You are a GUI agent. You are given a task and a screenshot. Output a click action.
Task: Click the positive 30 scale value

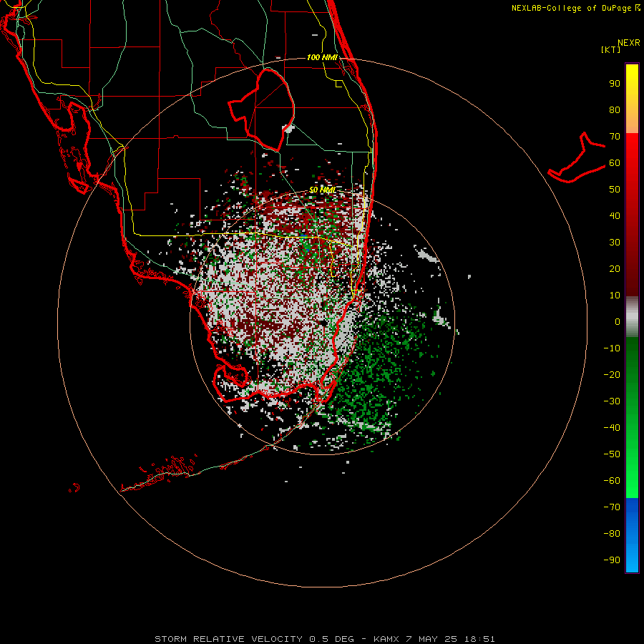coord(615,243)
